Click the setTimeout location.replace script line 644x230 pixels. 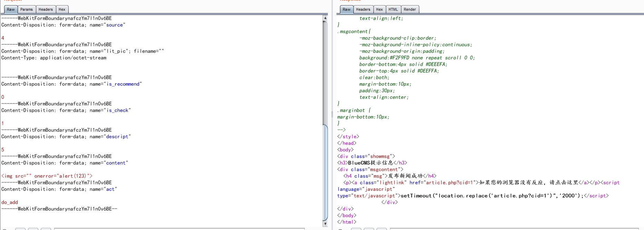click(473, 196)
